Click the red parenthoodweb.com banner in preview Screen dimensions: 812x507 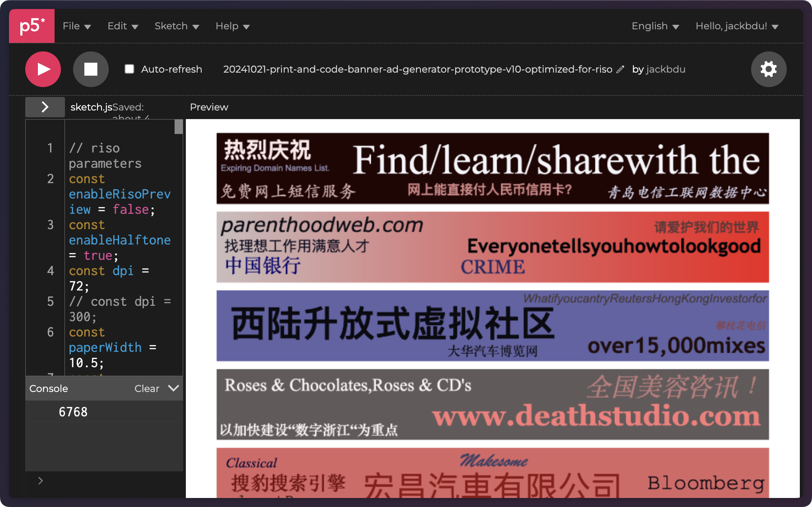(492, 247)
